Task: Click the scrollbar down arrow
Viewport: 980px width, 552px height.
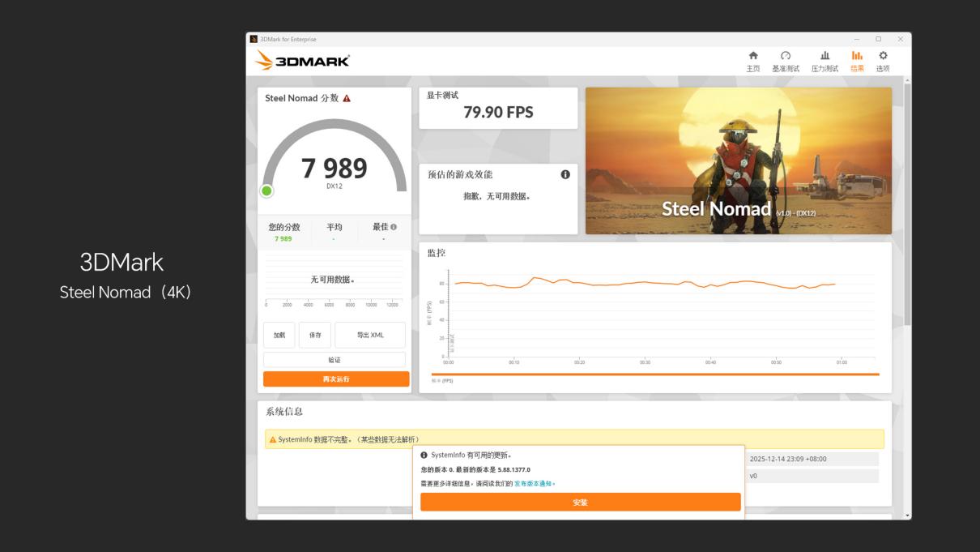Action: (907, 516)
